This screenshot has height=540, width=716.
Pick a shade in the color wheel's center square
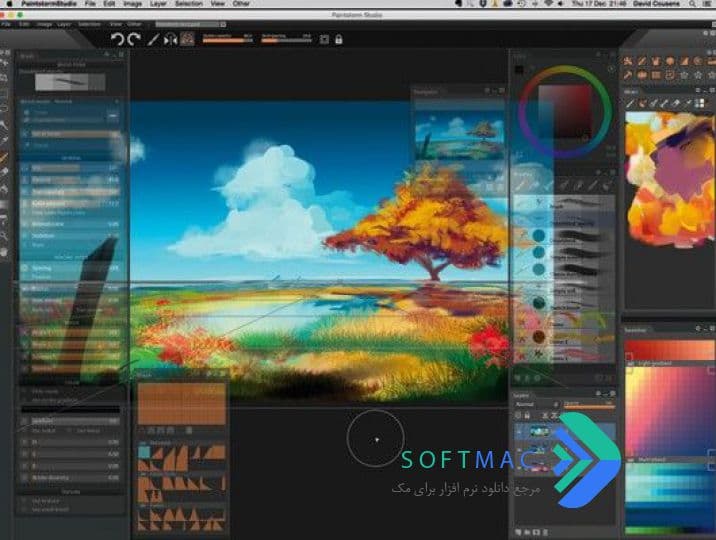pos(565,111)
